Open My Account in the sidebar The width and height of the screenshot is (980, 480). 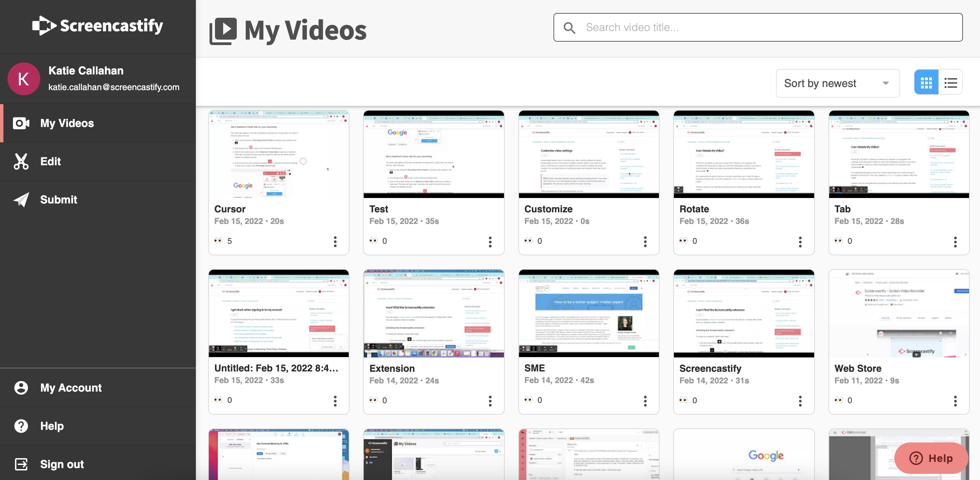point(98,388)
